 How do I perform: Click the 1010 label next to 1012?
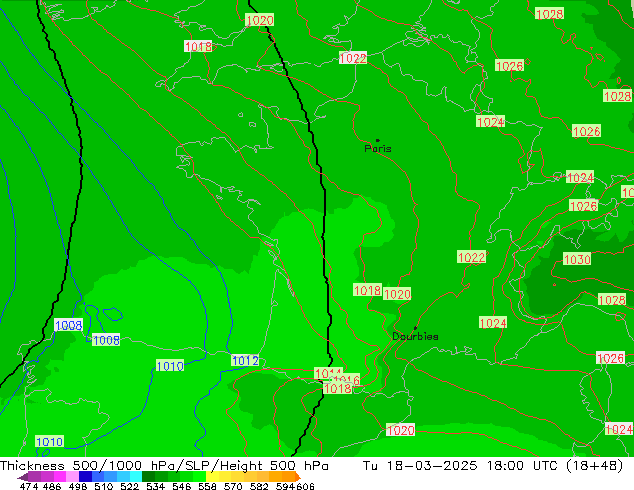pos(170,366)
